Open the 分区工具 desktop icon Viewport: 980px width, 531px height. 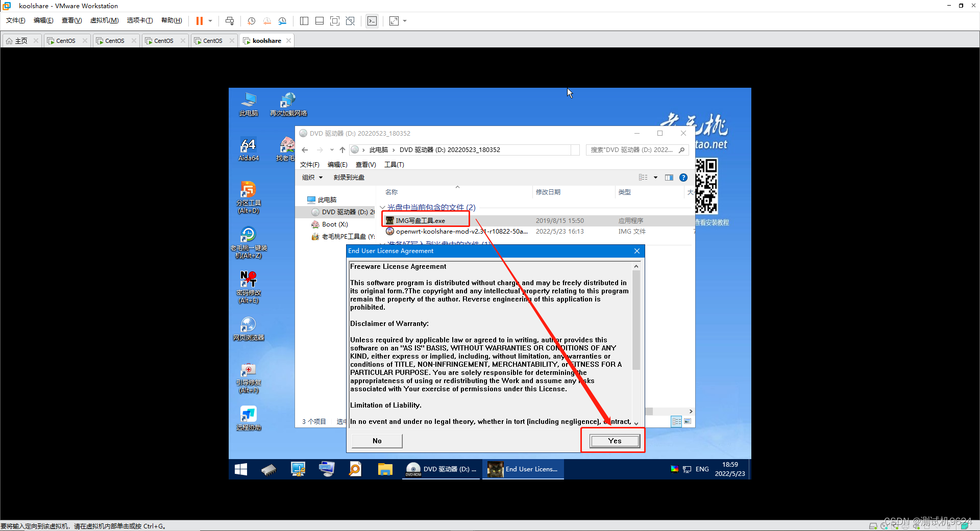[x=249, y=197]
